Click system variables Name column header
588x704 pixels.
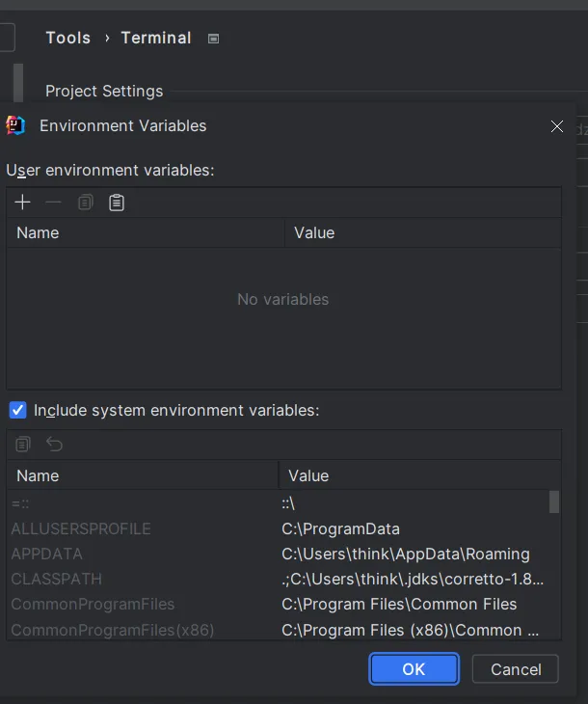[142, 475]
